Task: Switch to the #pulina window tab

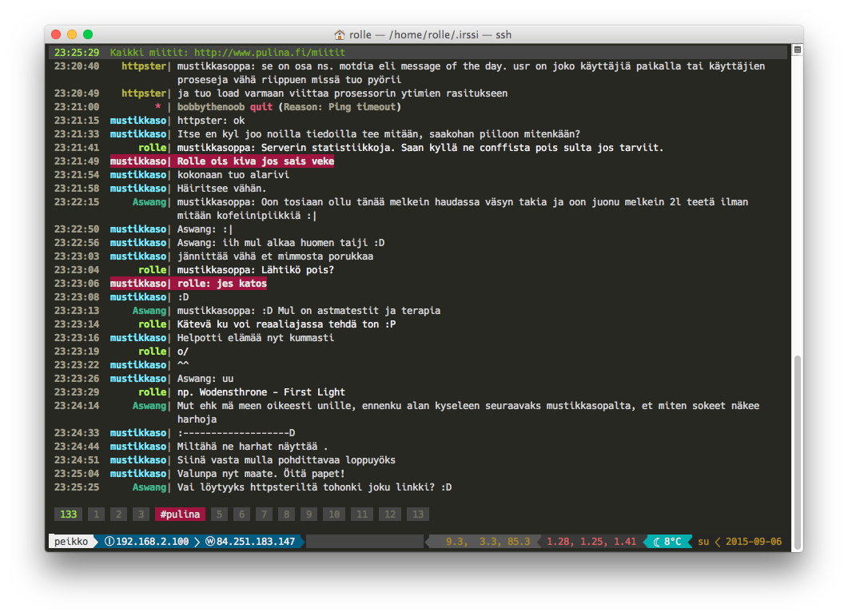Action: pos(180,515)
